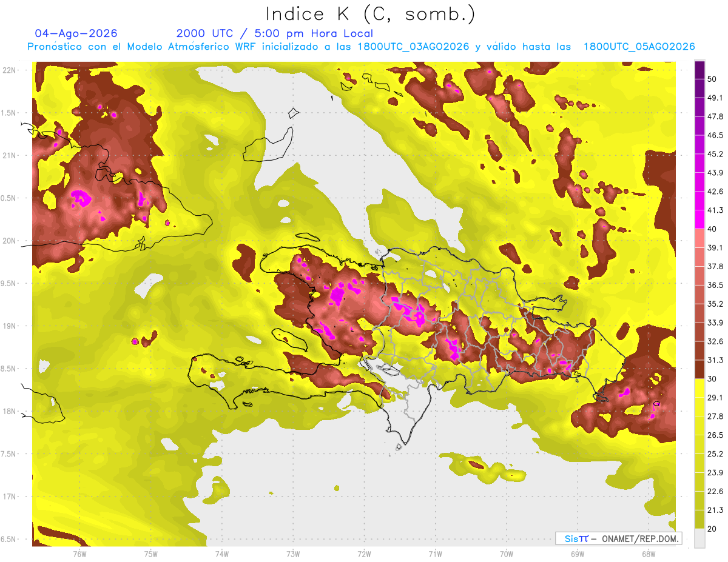Click the colorbar value '30'

pos(713,378)
